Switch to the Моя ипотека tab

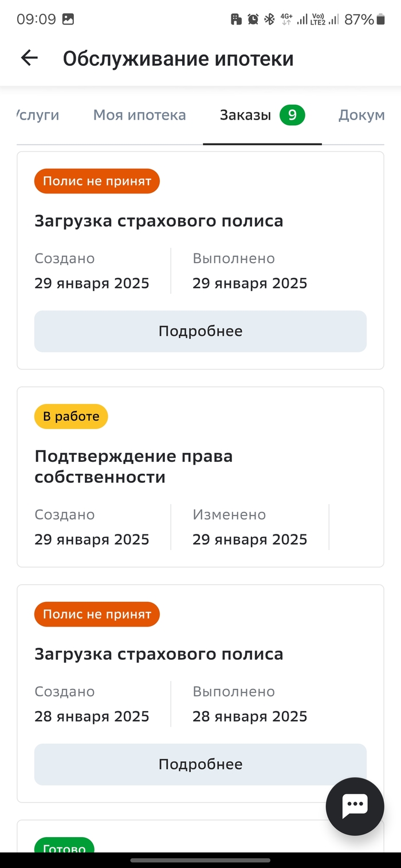[x=139, y=116]
